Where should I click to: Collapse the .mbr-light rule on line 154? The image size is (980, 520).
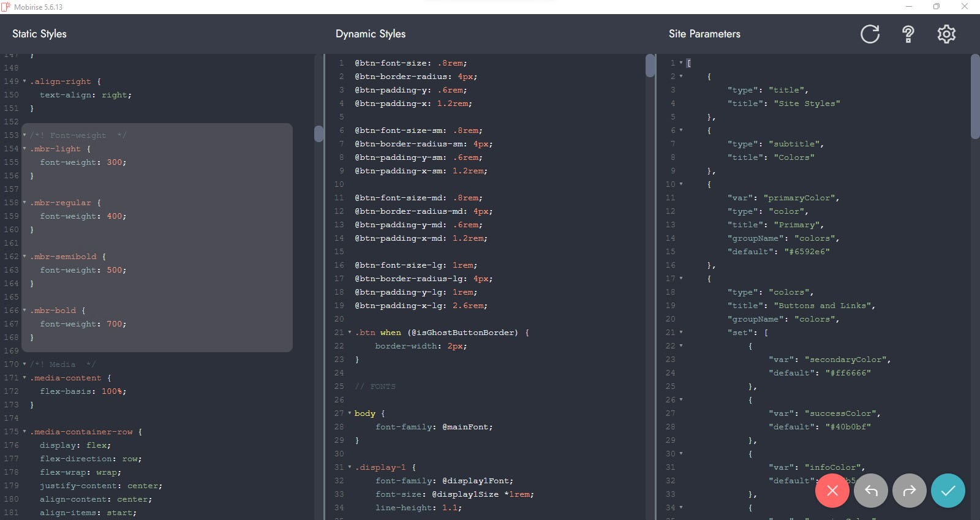point(24,149)
